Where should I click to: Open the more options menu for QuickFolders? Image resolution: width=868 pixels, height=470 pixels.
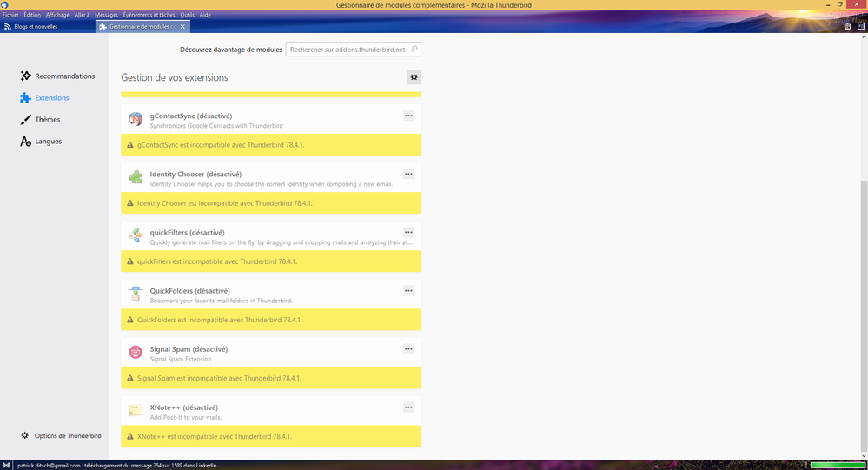(408, 291)
